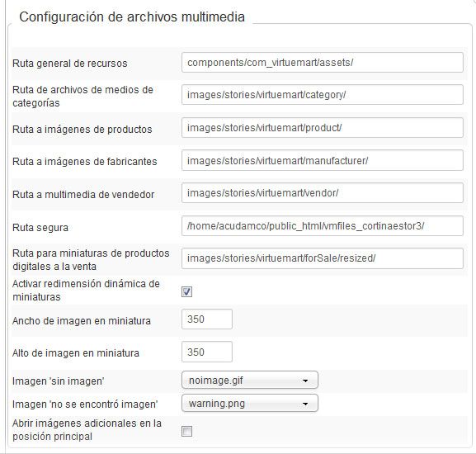The width and height of the screenshot is (476, 454).
Task: Click the Ruta segura text field
Action: coord(323,226)
